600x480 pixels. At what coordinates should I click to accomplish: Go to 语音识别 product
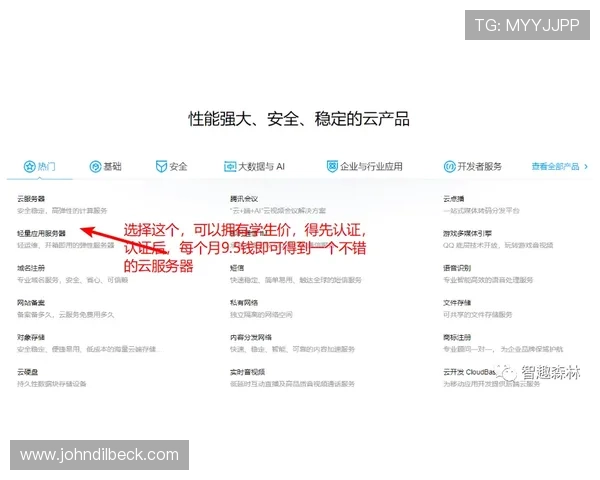pos(457,268)
